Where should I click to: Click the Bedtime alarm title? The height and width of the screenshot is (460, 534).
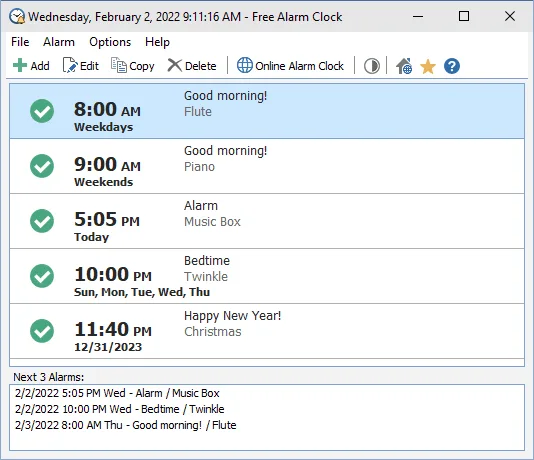click(x=207, y=260)
